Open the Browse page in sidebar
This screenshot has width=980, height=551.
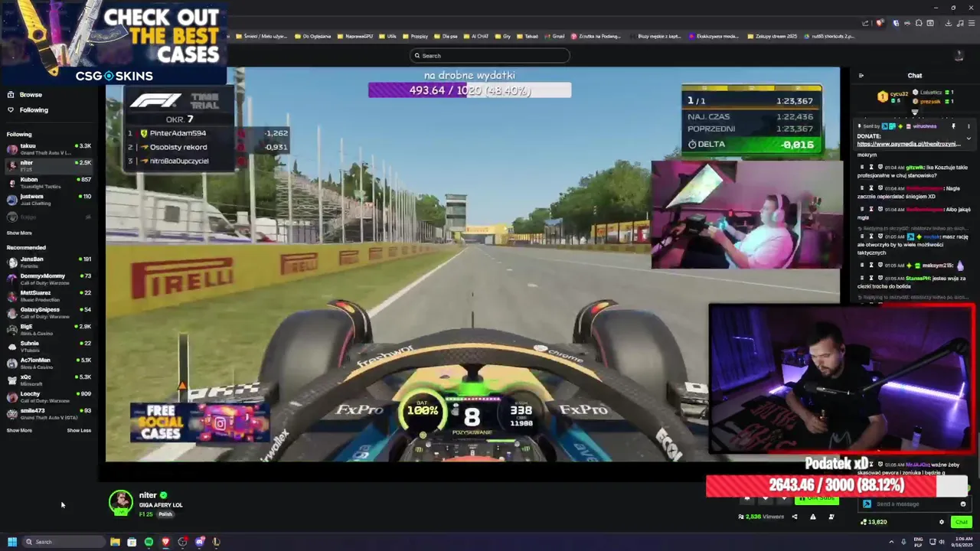coord(31,95)
